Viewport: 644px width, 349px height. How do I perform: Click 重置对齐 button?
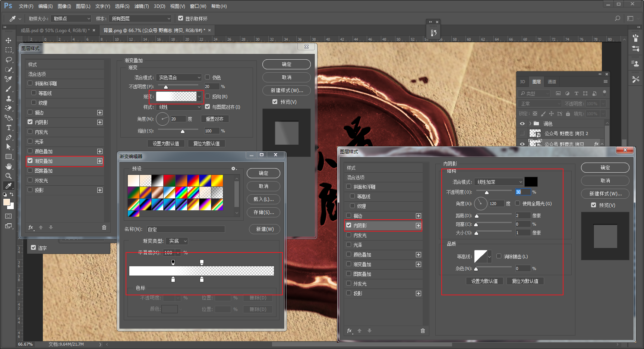coord(215,119)
